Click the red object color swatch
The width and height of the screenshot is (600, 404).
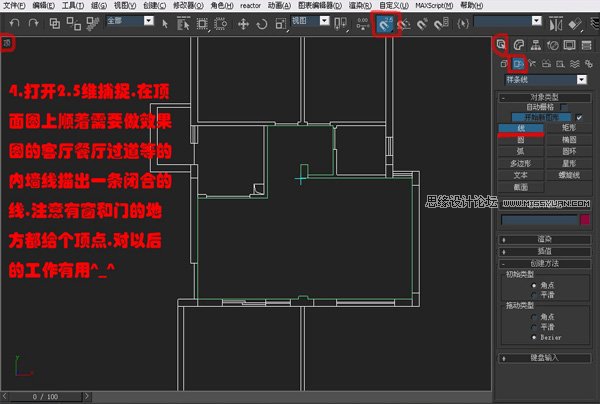point(585,220)
